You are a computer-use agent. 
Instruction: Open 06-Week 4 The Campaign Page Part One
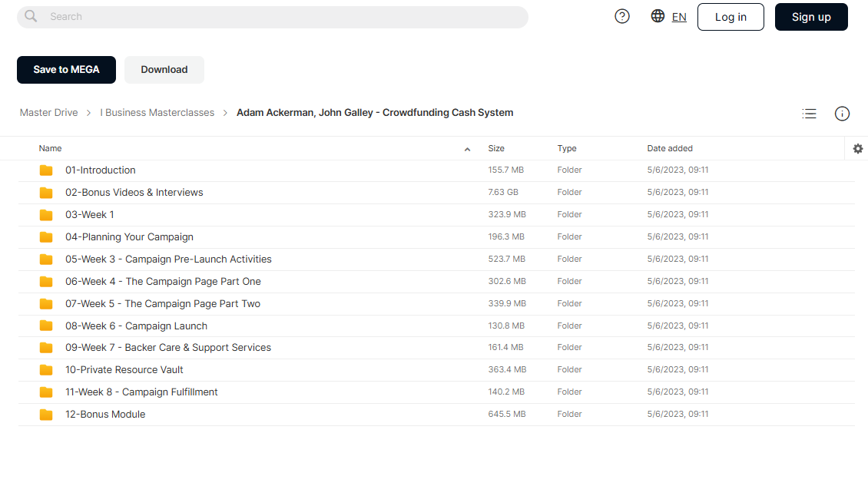[163, 281]
